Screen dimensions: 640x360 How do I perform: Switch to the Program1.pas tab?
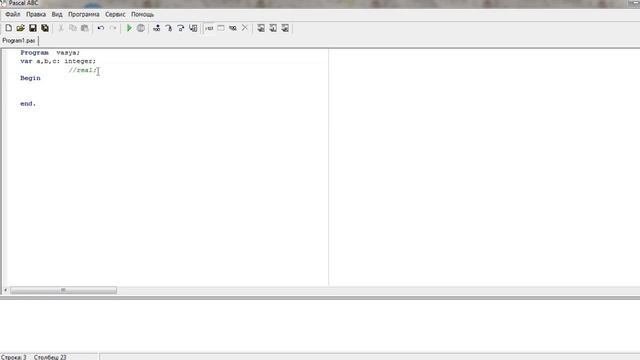point(19,41)
